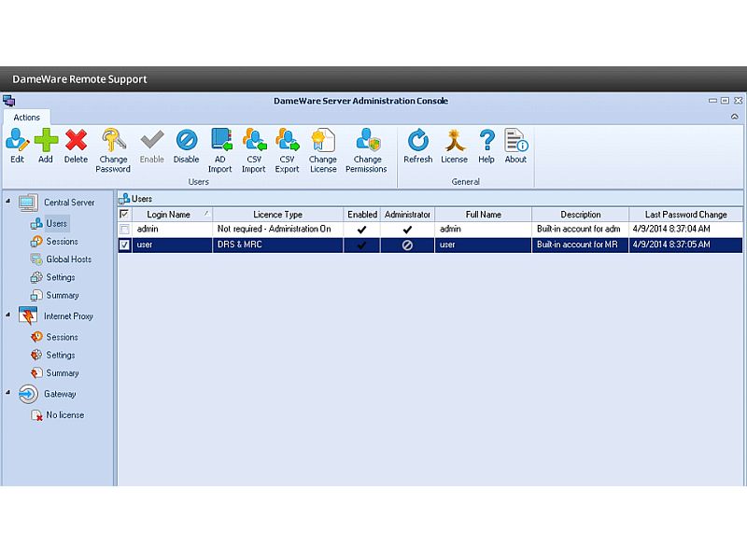This screenshot has width=747, height=560.
Task: Select the Internet Proxy node
Action: point(56,316)
